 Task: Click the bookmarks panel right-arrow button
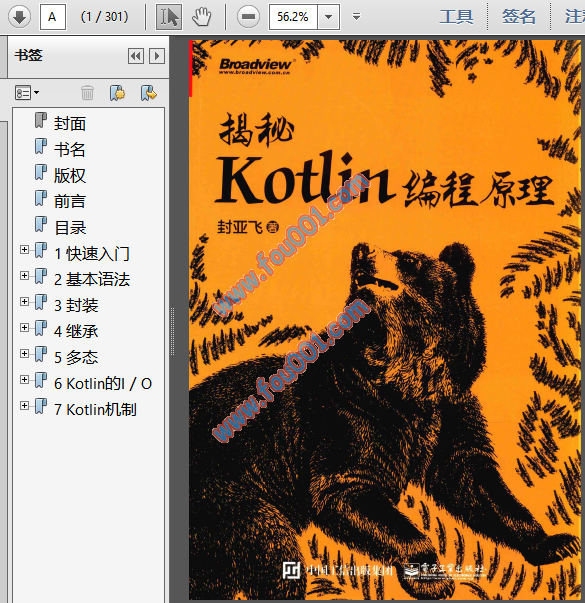point(157,56)
